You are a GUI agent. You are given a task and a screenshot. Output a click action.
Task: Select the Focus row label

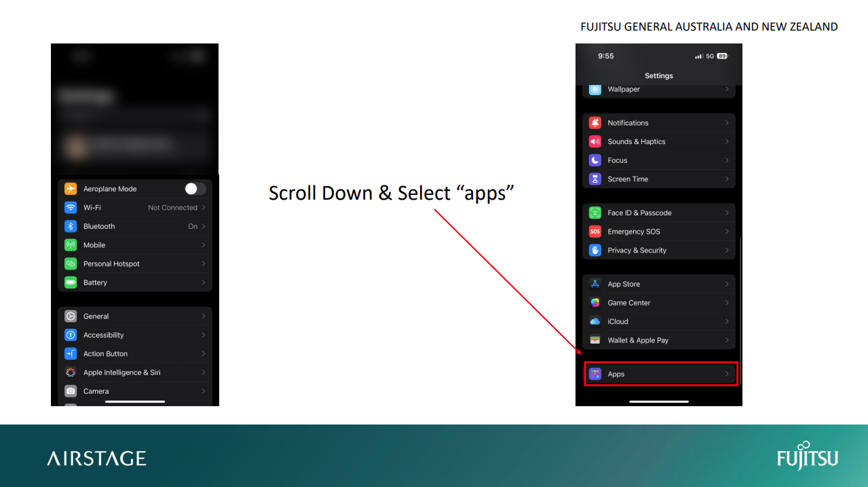pyautogui.click(x=618, y=160)
